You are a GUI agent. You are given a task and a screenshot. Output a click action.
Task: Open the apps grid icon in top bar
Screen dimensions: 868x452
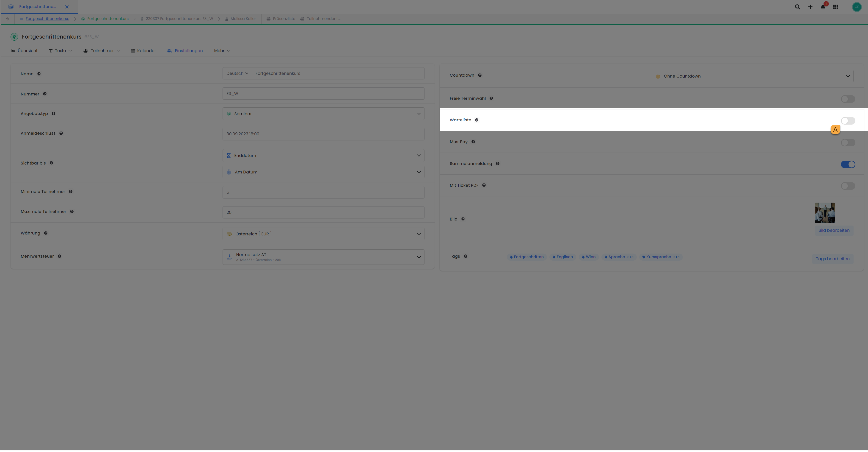[x=836, y=7]
